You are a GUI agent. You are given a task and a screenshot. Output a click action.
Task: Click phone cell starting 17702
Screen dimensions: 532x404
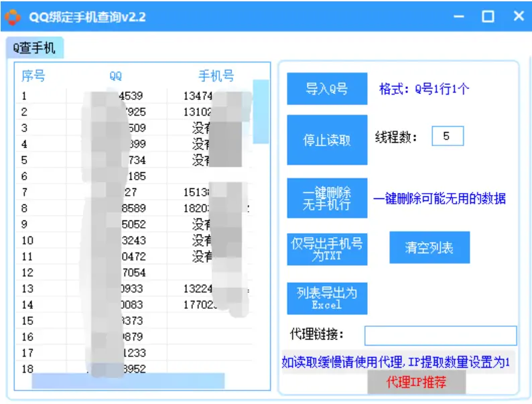coord(210,305)
